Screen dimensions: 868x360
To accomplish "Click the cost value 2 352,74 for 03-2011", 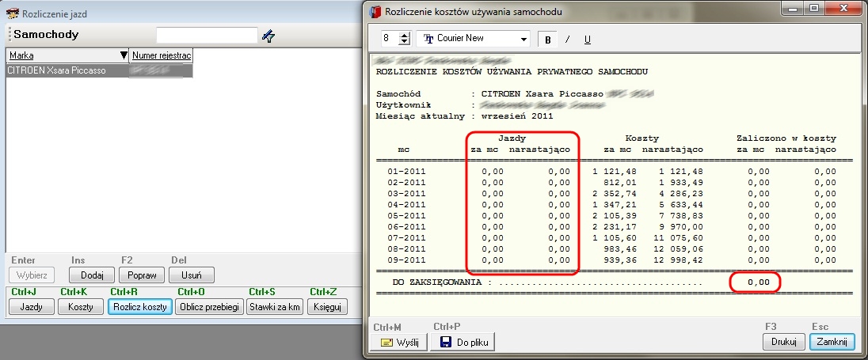I will 615,194.
